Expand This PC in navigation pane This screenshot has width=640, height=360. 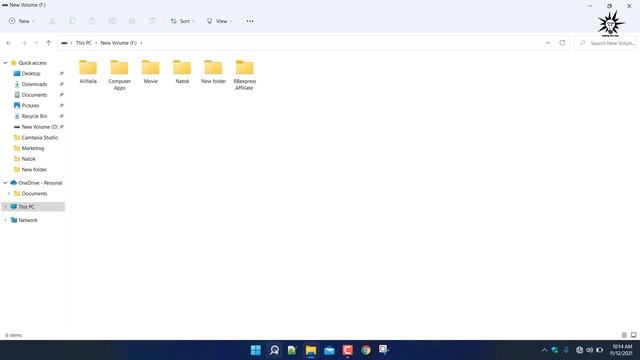[5, 207]
